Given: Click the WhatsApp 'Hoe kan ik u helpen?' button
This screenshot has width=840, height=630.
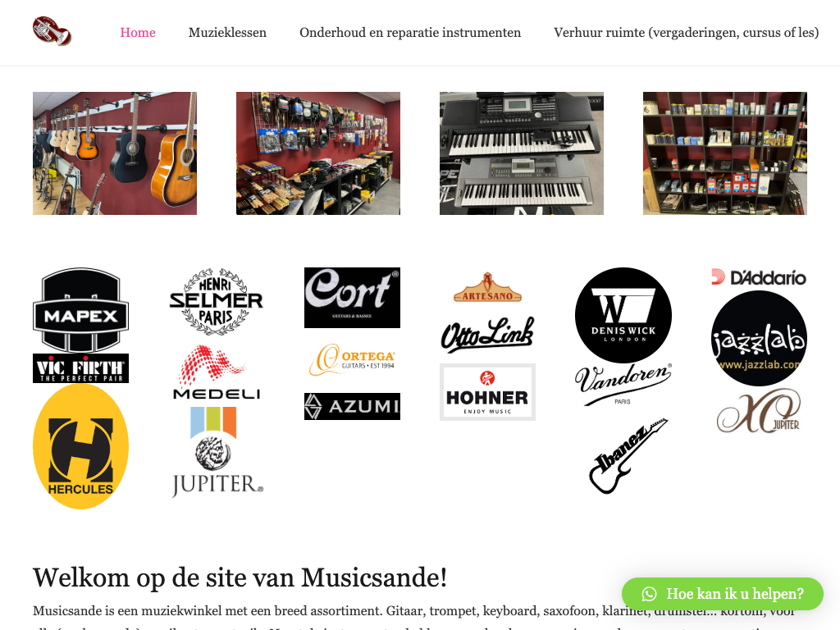Looking at the screenshot, I should pyautogui.click(x=722, y=594).
